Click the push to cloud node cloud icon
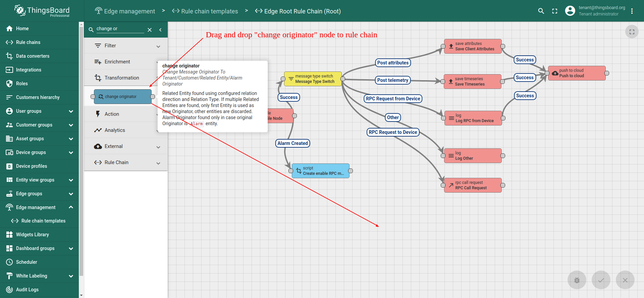The height and width of the screenshot is (298, 644). 555,73
